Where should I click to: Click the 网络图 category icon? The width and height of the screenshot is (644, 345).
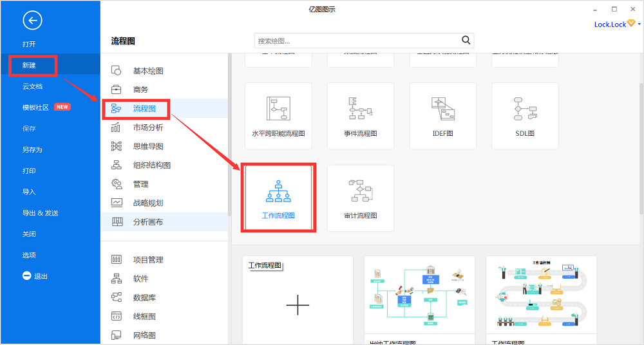pyautogui.click(x=116, y=335)
